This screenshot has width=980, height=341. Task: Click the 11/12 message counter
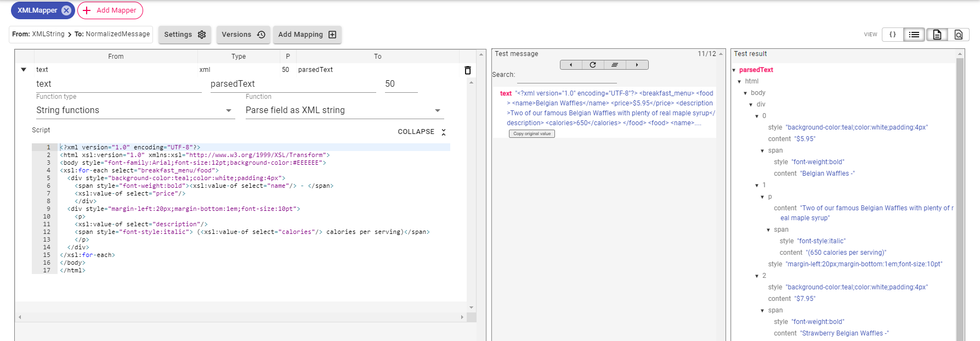[707, 54]
